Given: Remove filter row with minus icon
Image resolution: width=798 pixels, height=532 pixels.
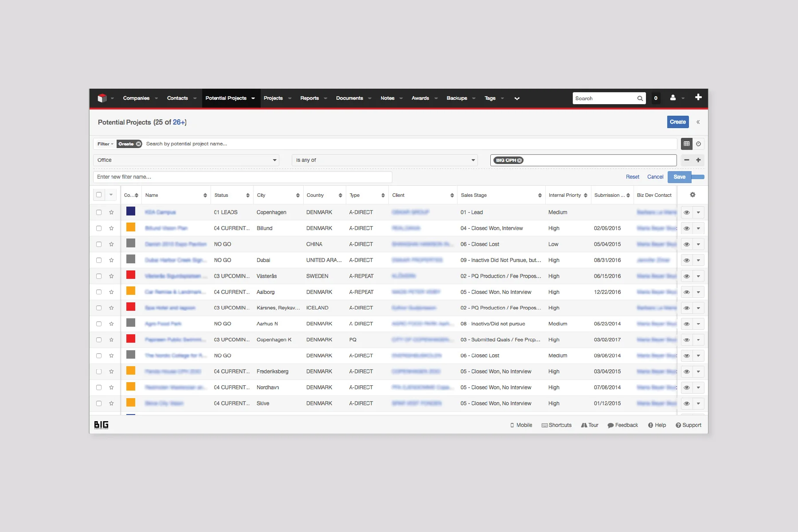Looking at the screenshot, I should [687, 160].
